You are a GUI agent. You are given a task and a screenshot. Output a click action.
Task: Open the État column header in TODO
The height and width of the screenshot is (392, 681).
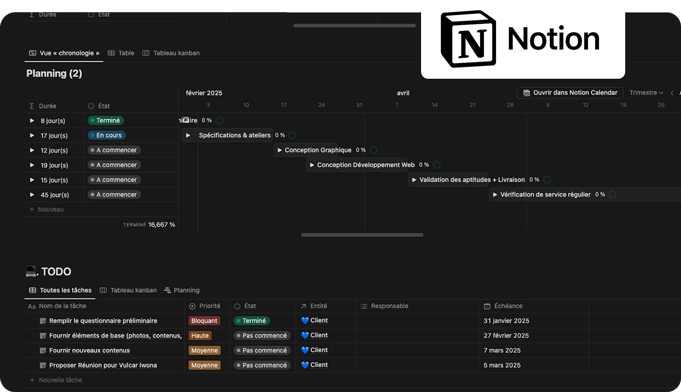tap(245, 306)
